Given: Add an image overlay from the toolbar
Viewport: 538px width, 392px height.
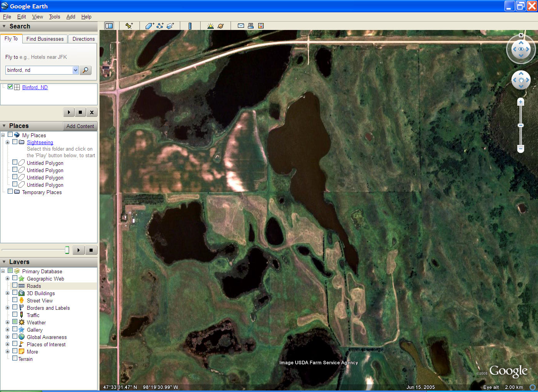Looking at the screenshot, I should (x=170, y=26).
